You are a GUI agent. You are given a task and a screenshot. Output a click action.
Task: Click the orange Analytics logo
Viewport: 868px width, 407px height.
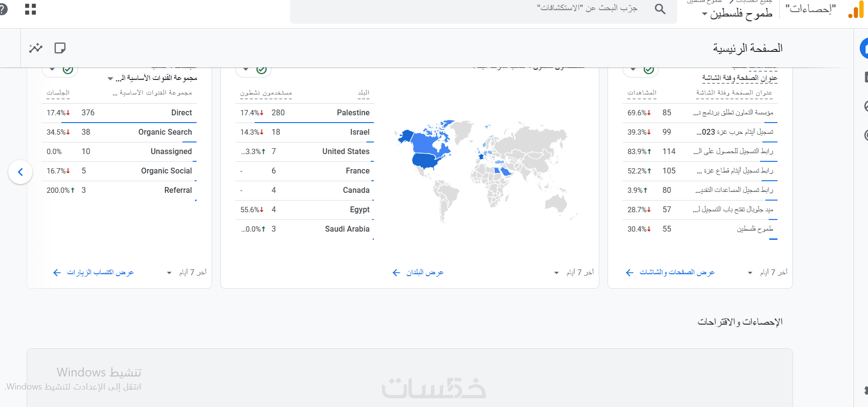tap(856, 10)
